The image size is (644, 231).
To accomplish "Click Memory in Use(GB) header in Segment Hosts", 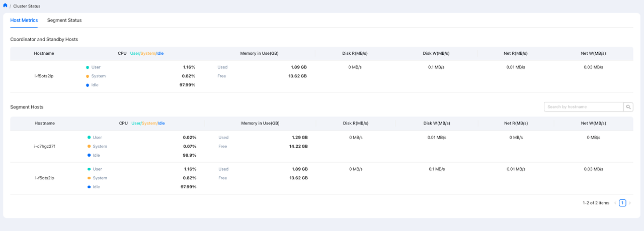I will [260, 123].
